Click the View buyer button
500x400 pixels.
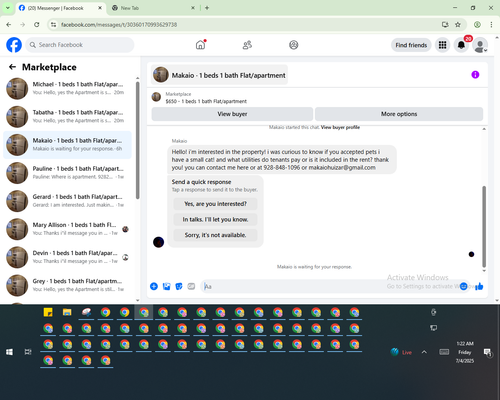click(x=232, y=114)
